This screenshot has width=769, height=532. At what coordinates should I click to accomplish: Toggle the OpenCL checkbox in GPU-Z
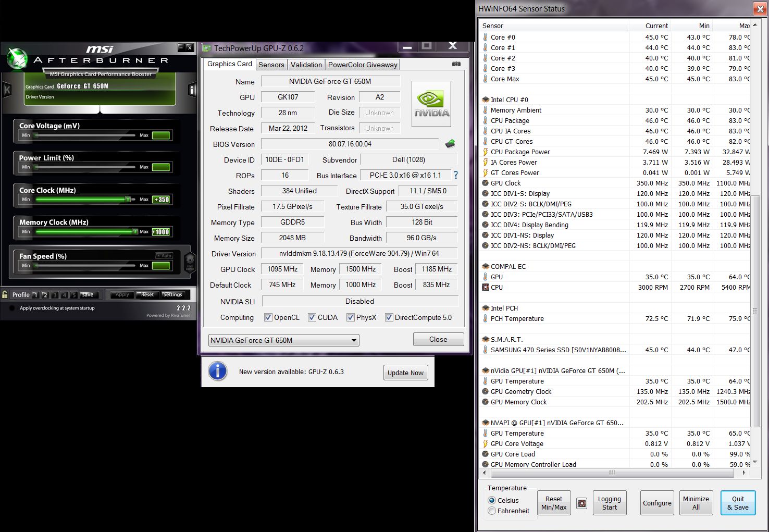pos(268,317)
